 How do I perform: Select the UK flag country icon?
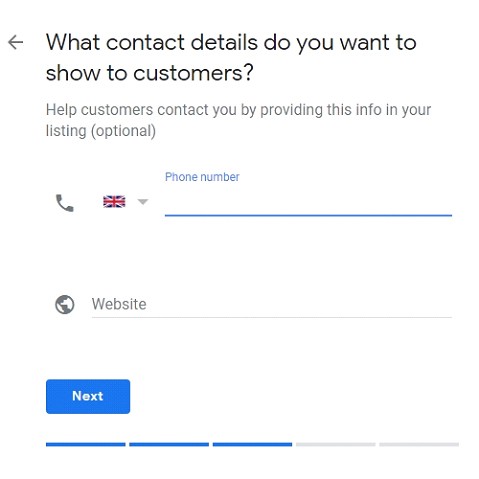114,201
